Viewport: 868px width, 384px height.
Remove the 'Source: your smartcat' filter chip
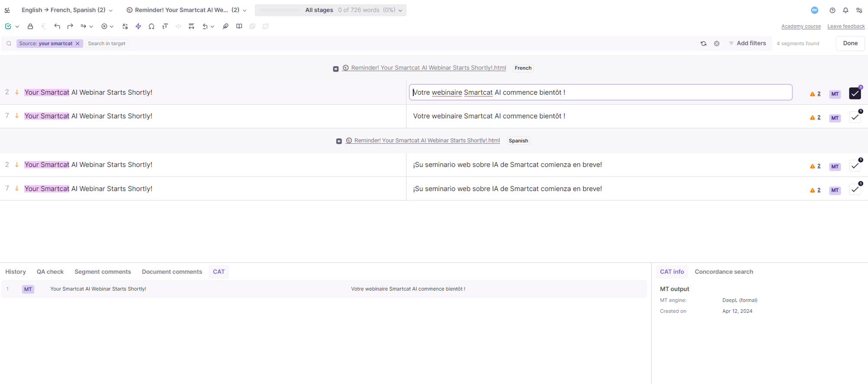coord(78,43)
